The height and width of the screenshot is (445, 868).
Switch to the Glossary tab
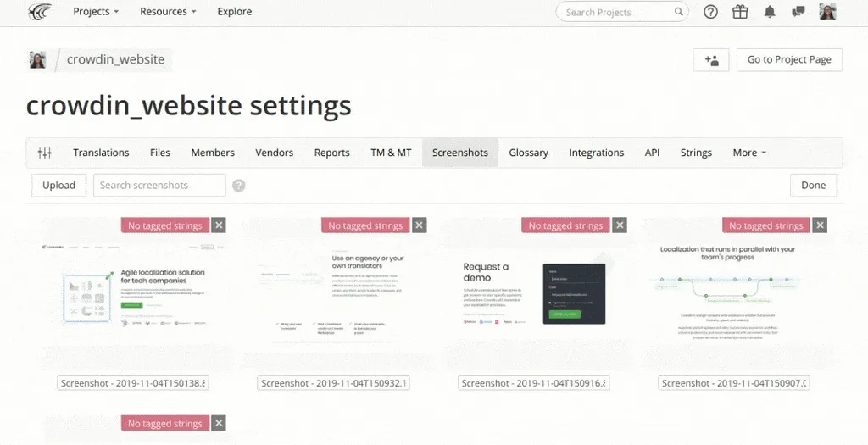[528, 153]
